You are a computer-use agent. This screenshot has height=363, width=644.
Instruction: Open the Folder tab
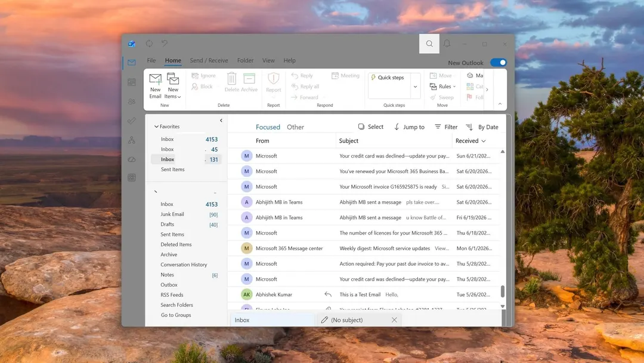coord(245,60)
